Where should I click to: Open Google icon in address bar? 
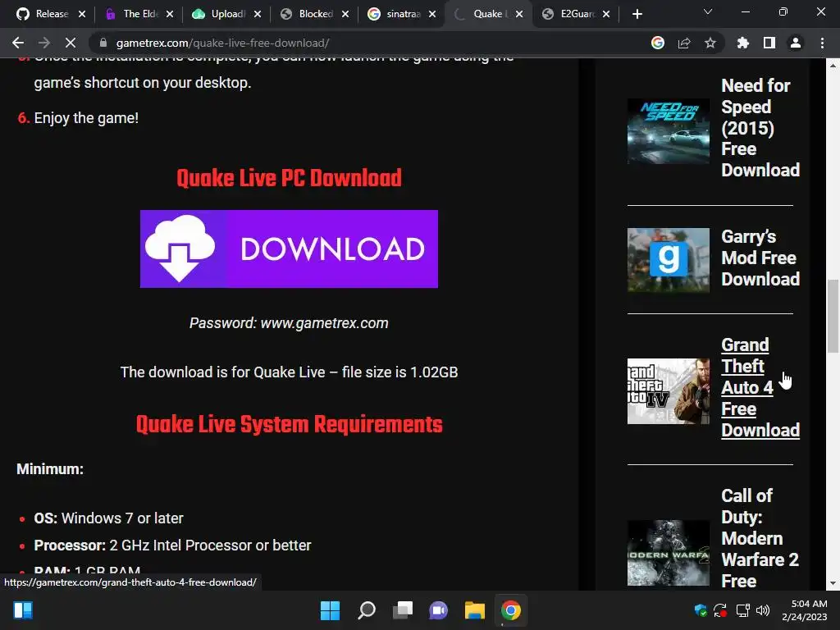pos(658,43)
